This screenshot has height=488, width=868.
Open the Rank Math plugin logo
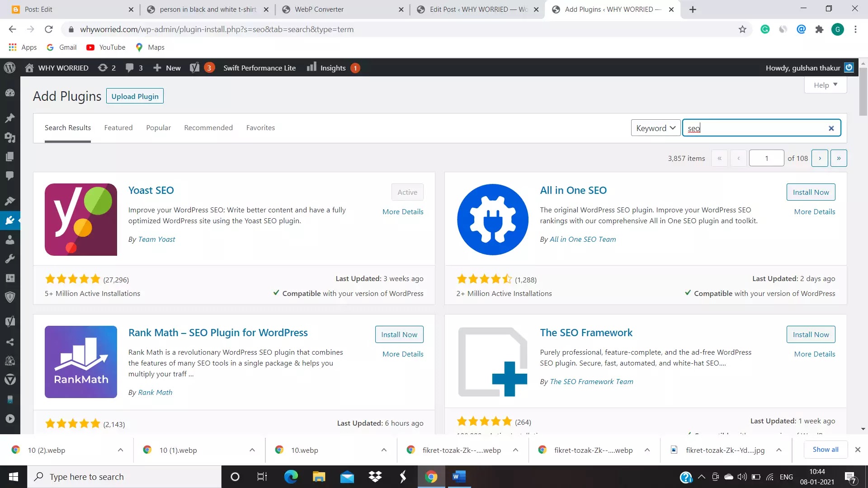81,362
